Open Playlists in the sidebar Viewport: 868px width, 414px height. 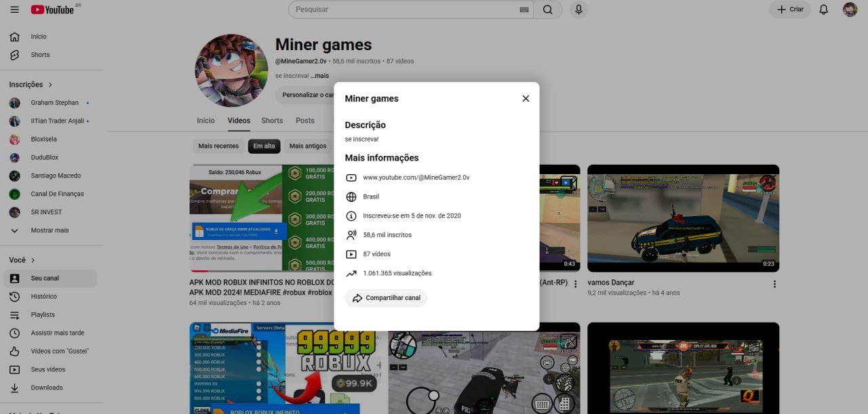point(52,315)
